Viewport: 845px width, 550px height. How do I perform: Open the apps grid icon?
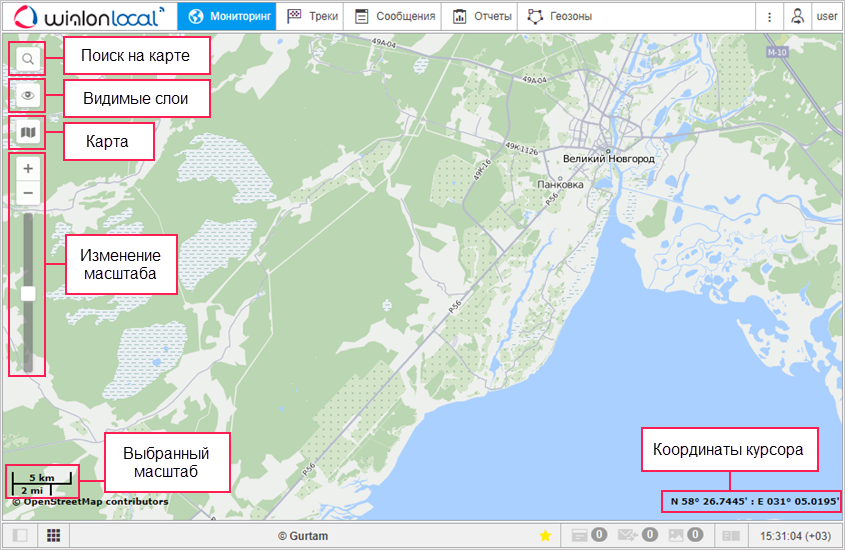pos(53,536)
